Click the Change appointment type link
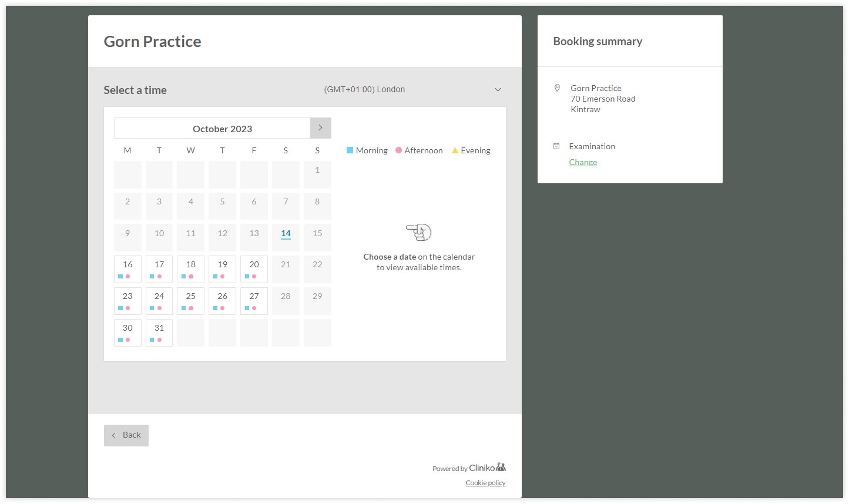The height and width of the screenshot is (504, 849). click(x=583, y=162)
